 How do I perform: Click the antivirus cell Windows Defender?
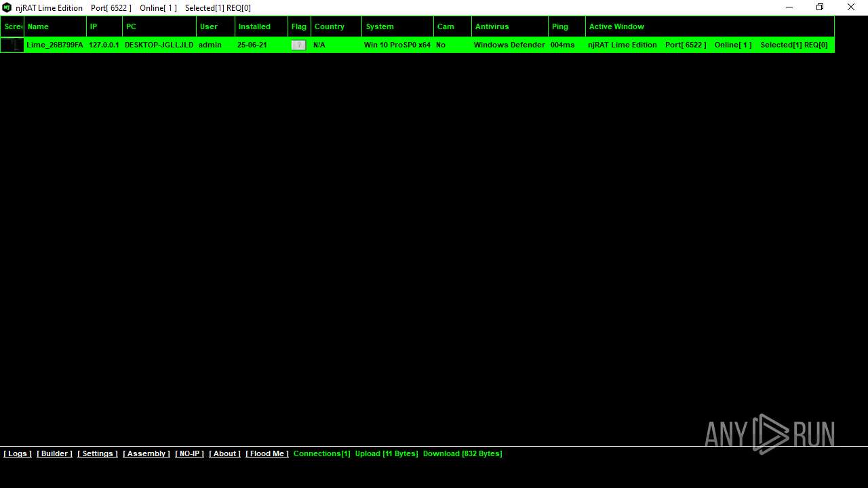(x=509, y=45)
